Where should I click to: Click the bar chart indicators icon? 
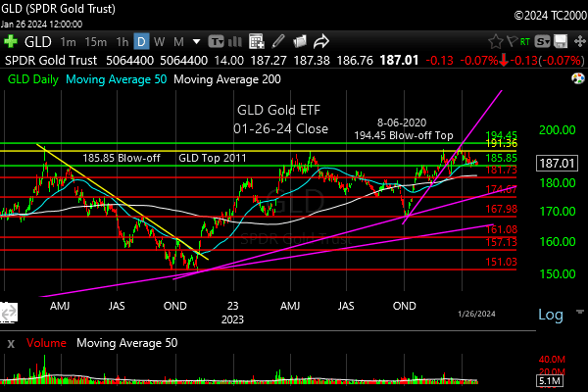pyautogui.click(x=235, y=41)
